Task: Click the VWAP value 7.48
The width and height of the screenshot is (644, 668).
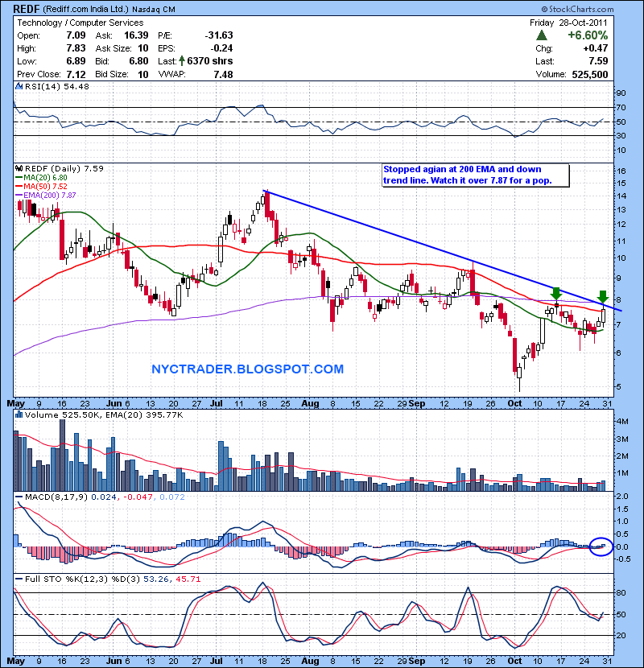Action: click(223, 75)
